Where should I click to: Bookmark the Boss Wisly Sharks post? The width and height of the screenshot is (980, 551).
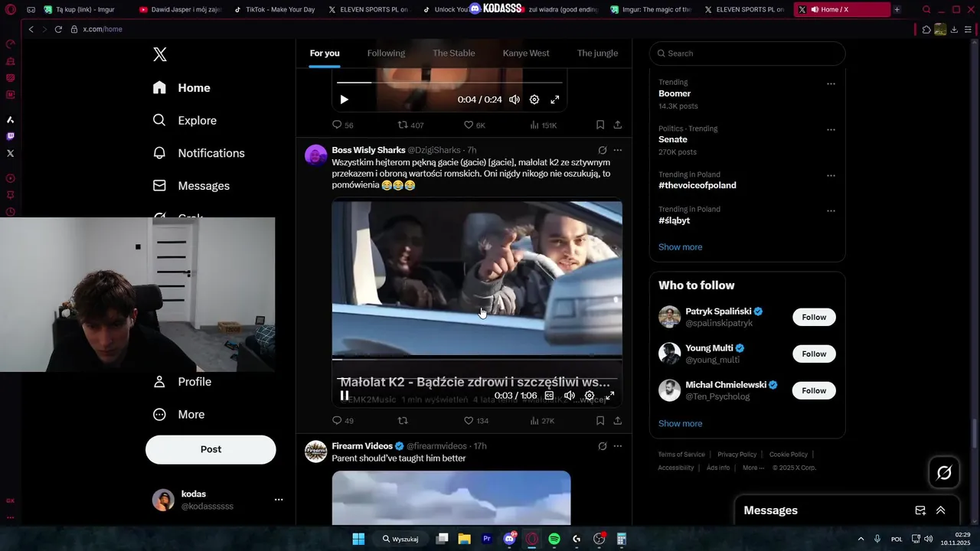coord(600,421)
